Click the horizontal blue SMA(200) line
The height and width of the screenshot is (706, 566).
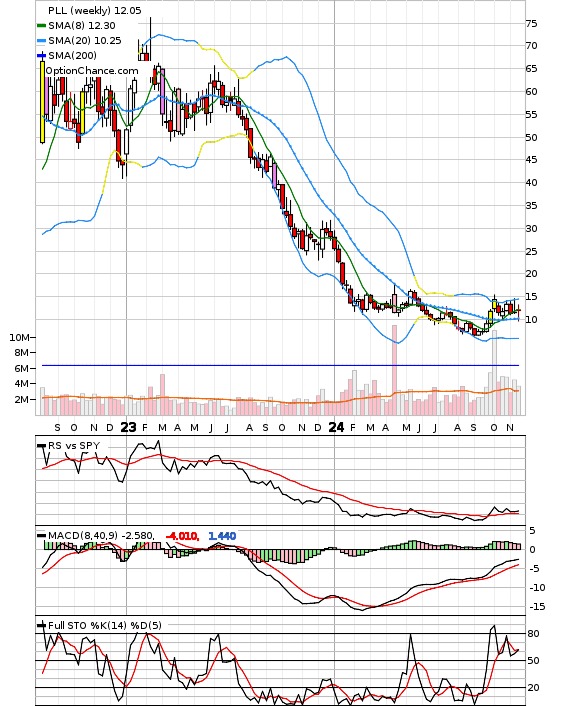pos(280,365)
